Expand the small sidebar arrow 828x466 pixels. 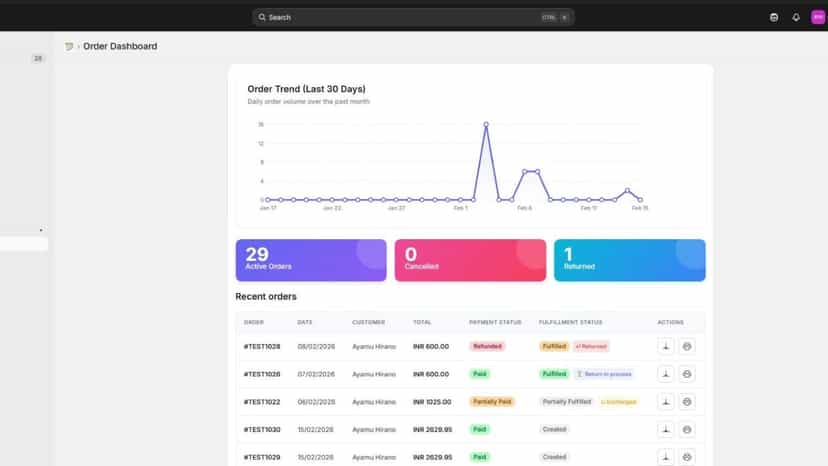41,230
